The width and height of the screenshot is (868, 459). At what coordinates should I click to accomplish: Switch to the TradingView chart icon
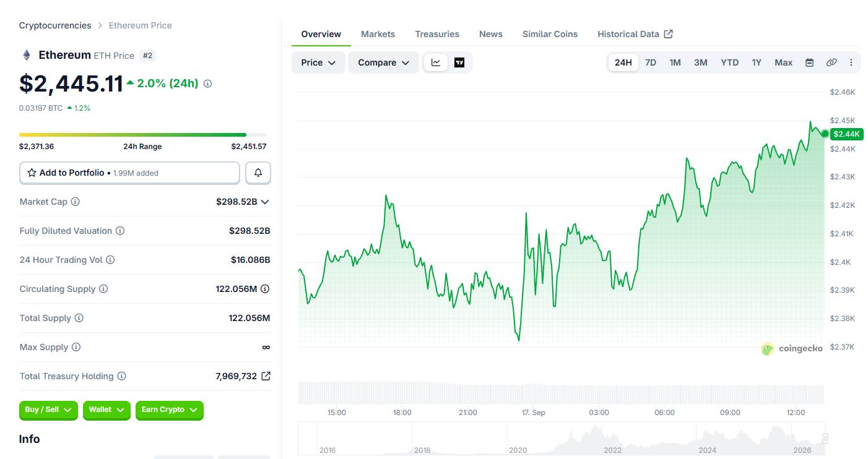(459, 62)
